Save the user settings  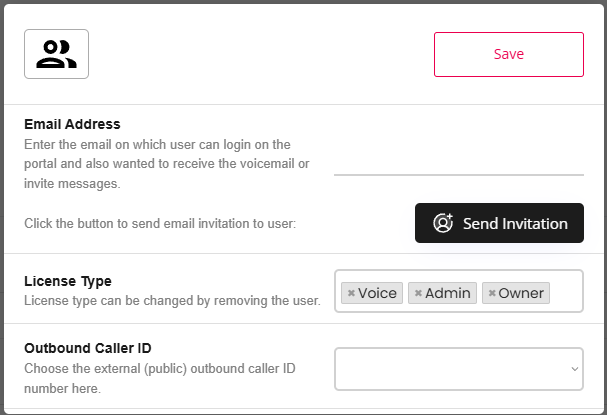click(509, 54)
